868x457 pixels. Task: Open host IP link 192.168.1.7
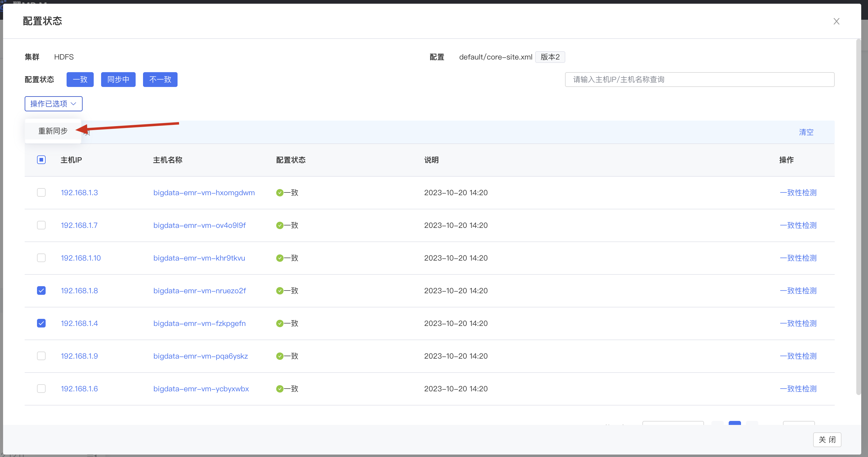coord(79,225)
